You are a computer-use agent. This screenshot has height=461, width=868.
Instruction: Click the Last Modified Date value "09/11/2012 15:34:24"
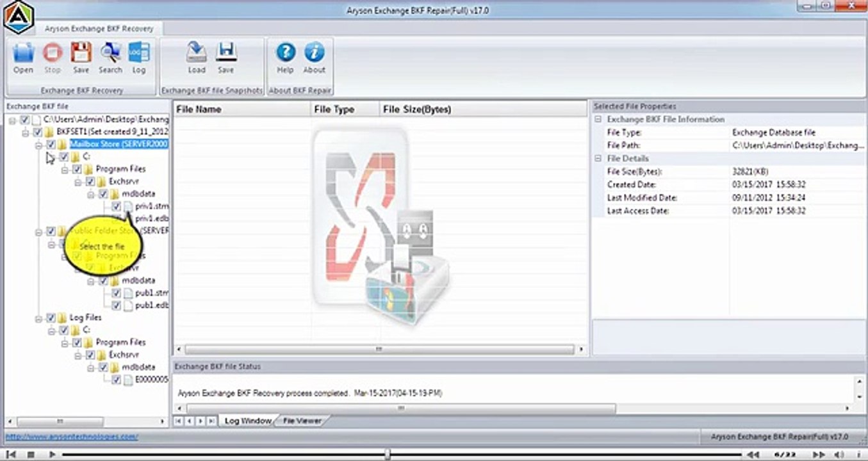pos(769,197)
